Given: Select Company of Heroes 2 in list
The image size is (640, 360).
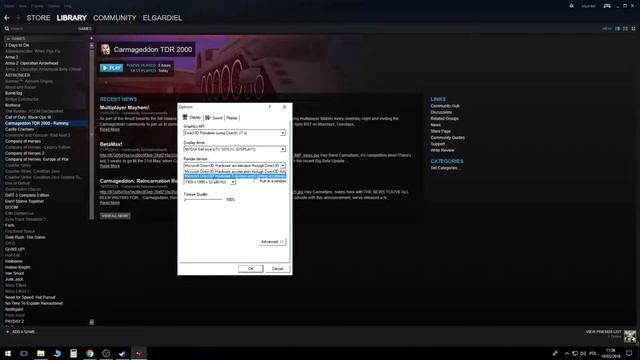Looking at the screenshot, I should coord(24,153).
